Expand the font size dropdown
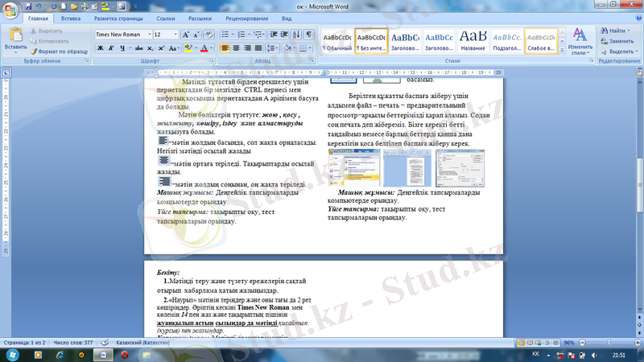This screenshot has height=362, width=644. coord(175,35)
